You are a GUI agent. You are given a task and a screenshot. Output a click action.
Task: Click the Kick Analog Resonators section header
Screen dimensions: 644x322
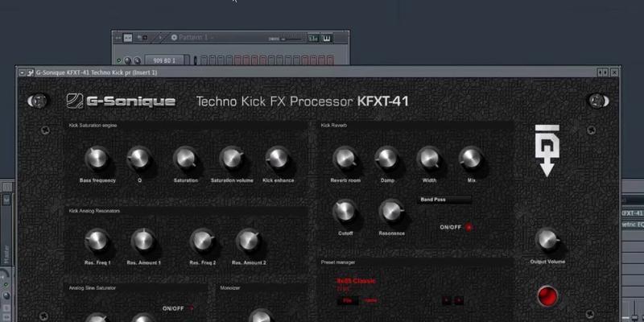point(94,211)
